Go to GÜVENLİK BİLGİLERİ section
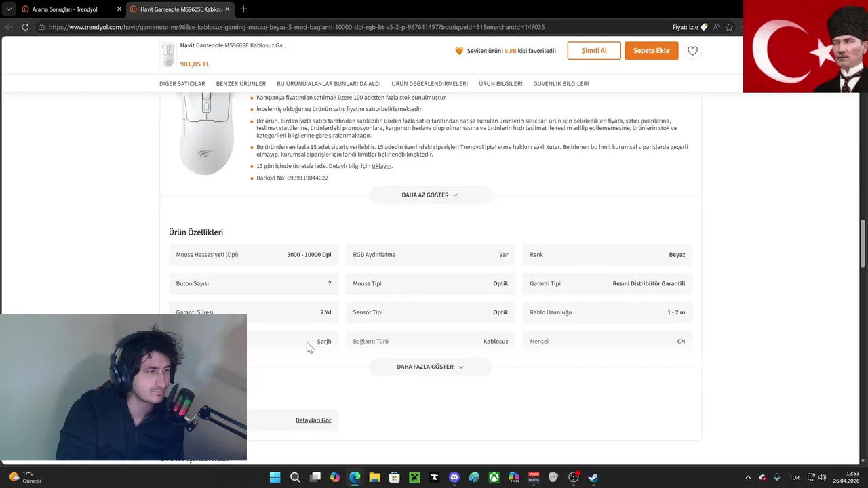The height and width of the screenshot is (488, 868). 561,84
